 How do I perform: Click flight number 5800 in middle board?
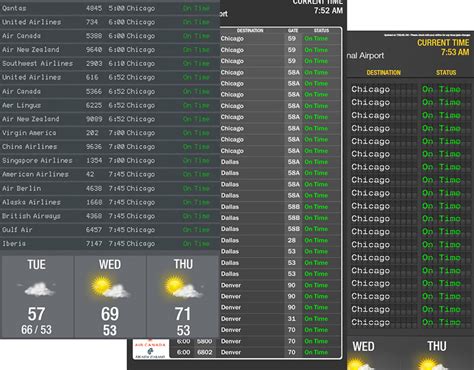(x=204, y=341)
